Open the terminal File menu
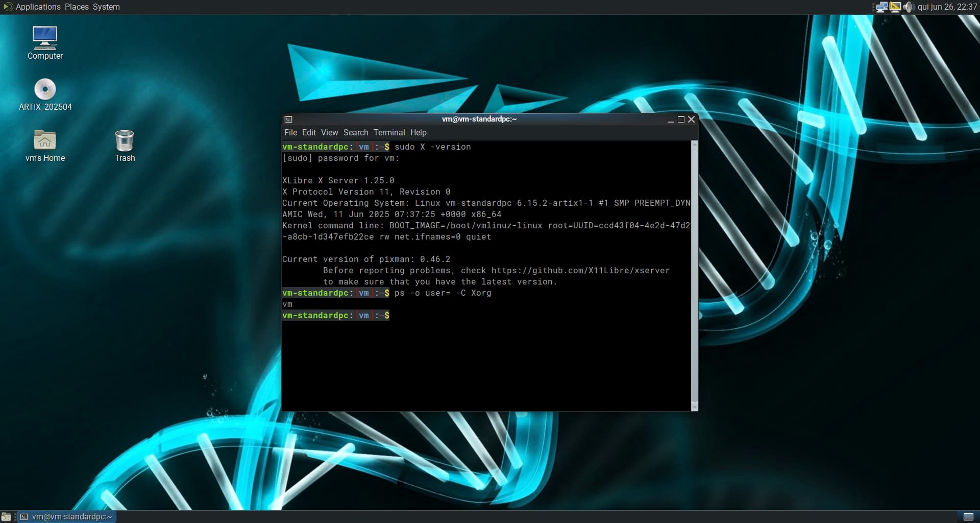This screenshot has width=980, height=523. coord(290,132)
